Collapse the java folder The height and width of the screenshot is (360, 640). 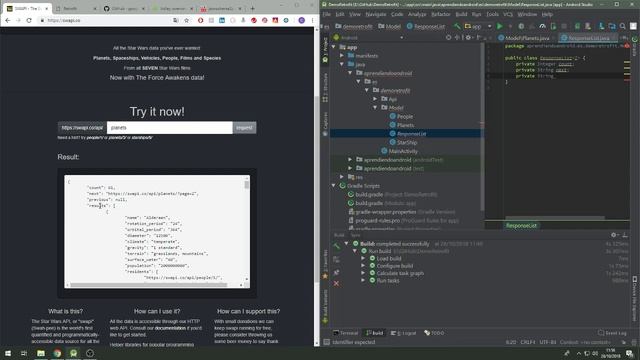[x=342, y=64]
